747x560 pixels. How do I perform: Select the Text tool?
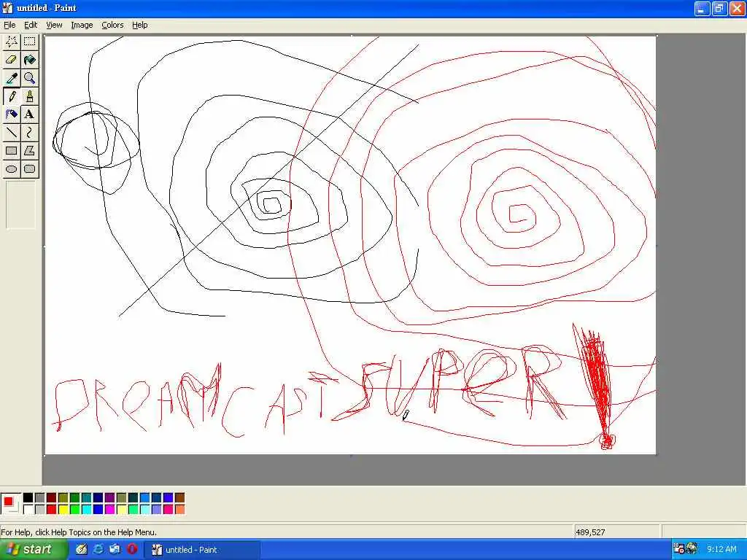point(29,114)
